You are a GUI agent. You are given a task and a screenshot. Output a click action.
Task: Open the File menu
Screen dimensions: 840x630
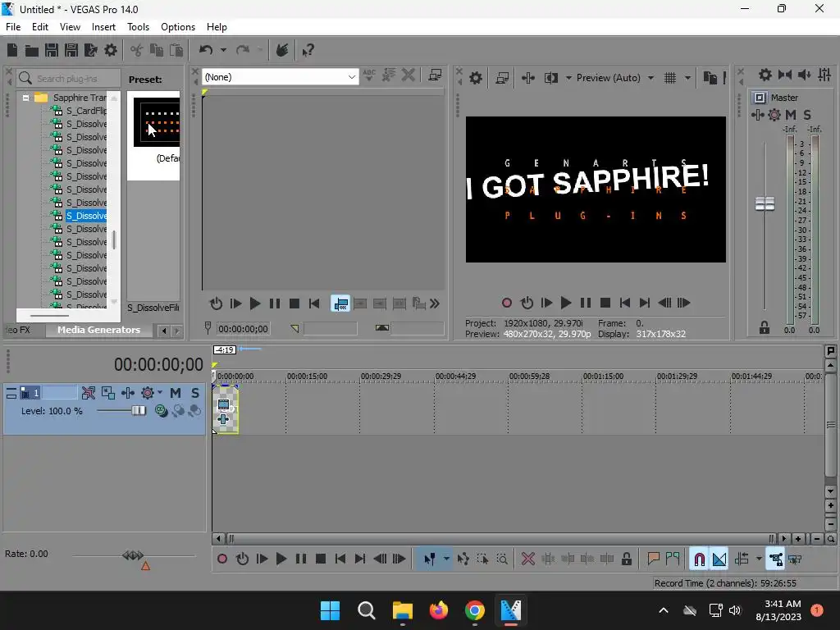click(13, 27)
